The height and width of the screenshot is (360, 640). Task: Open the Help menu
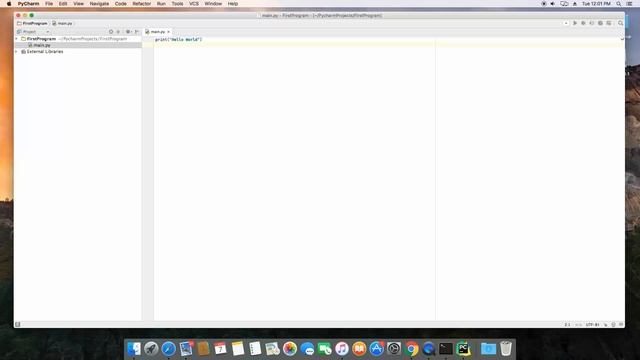coord(233,4)
